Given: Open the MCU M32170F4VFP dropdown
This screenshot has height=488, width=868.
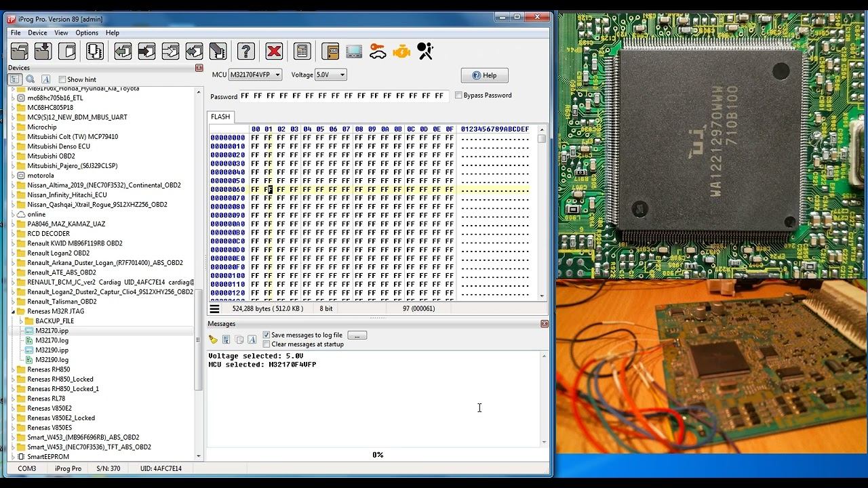Looking at the screenshot, I should tap(255, 75).
